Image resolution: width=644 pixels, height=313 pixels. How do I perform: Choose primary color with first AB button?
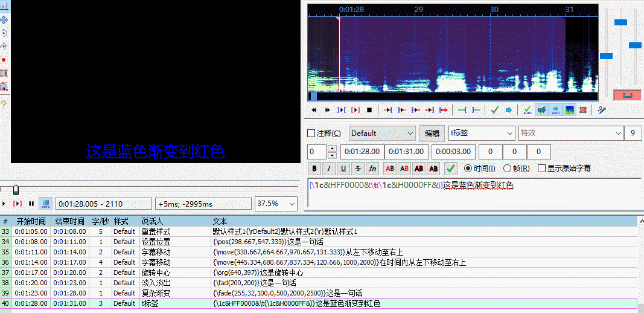tap(390, 168)
